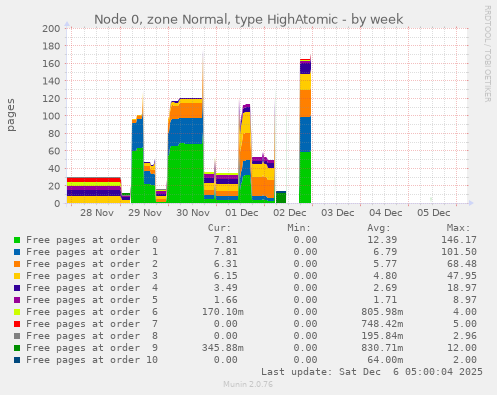This screenshot has width=497, height=395.
Task: Click 'Free pages at order 2' label
Action: tap(92, 264)
